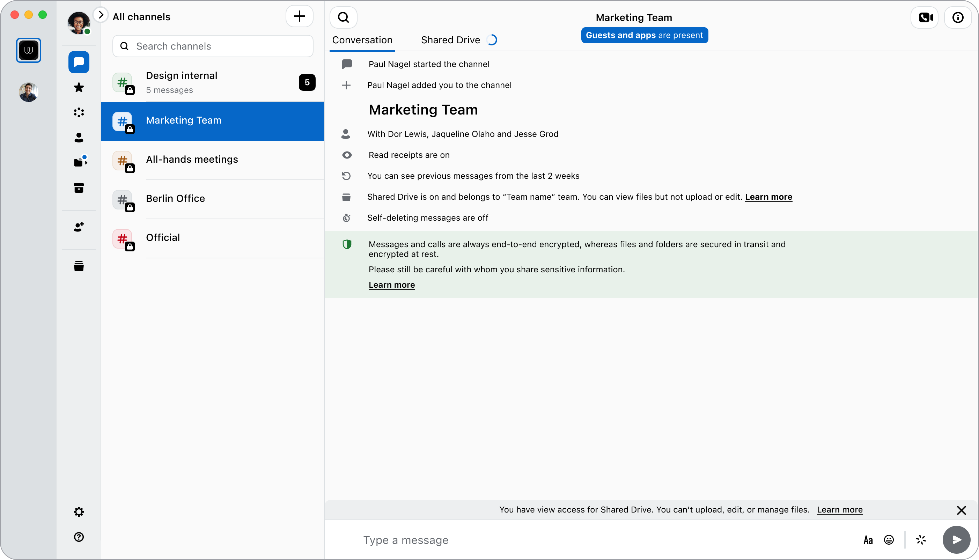Open the Conversations chat icon in sidebar
Screen dimensions: 979x560
79,62
